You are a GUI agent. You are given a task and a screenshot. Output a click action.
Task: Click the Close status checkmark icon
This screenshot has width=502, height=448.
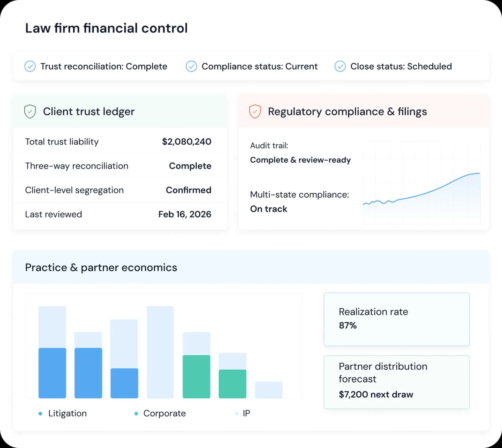click(340, 66)
